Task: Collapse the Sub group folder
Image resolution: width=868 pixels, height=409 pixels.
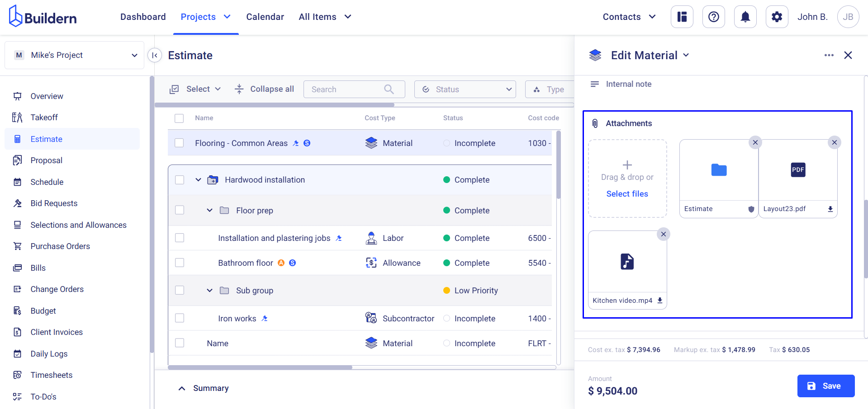Action: [x=209, y=291]
